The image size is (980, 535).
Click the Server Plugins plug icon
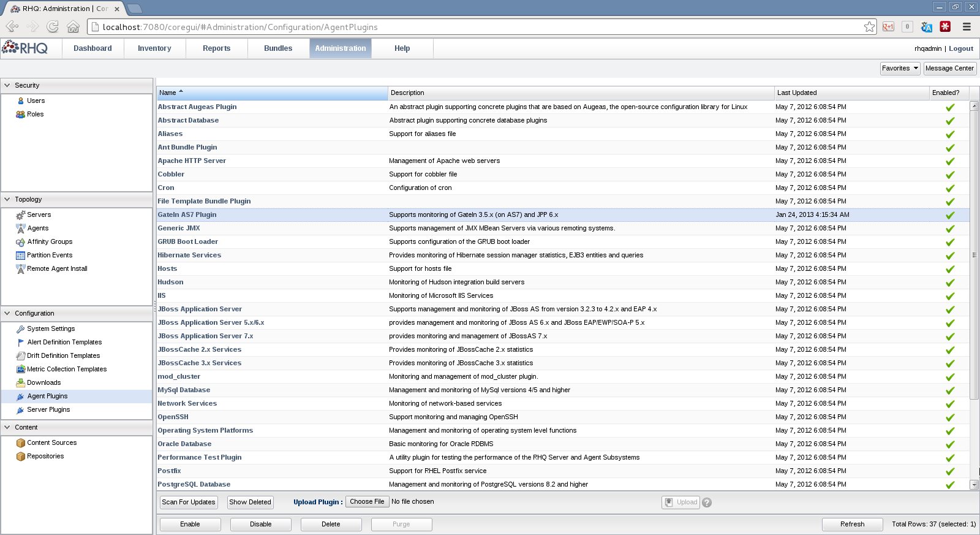coord(21,409)
